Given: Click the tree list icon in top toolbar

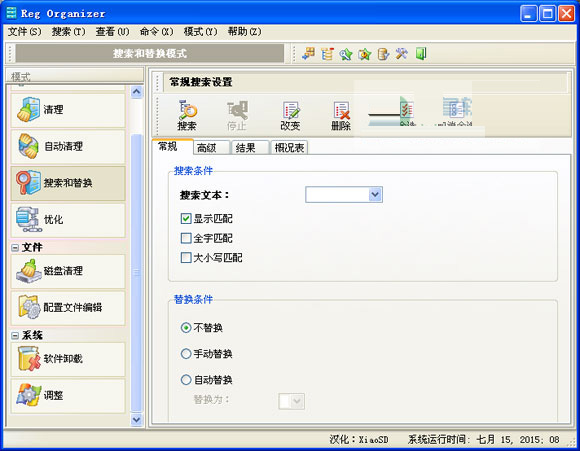Looking at the screenshot, I should [x=327, y=54].
